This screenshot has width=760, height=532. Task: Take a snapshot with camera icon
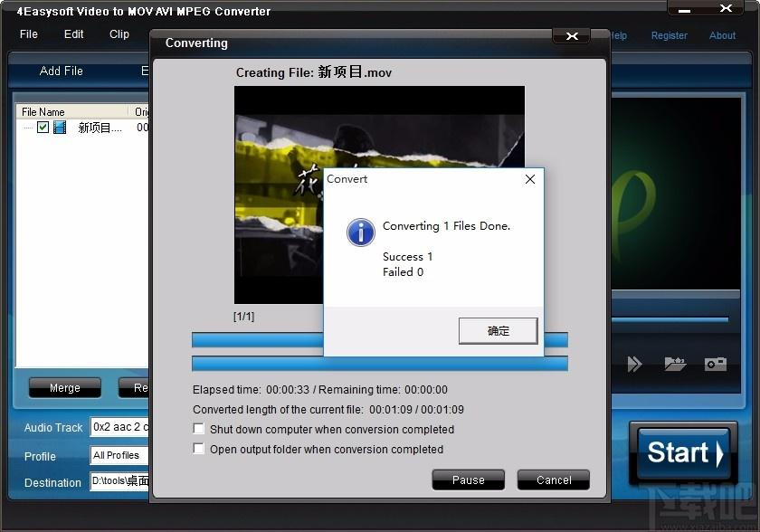[x=716, y=364]
